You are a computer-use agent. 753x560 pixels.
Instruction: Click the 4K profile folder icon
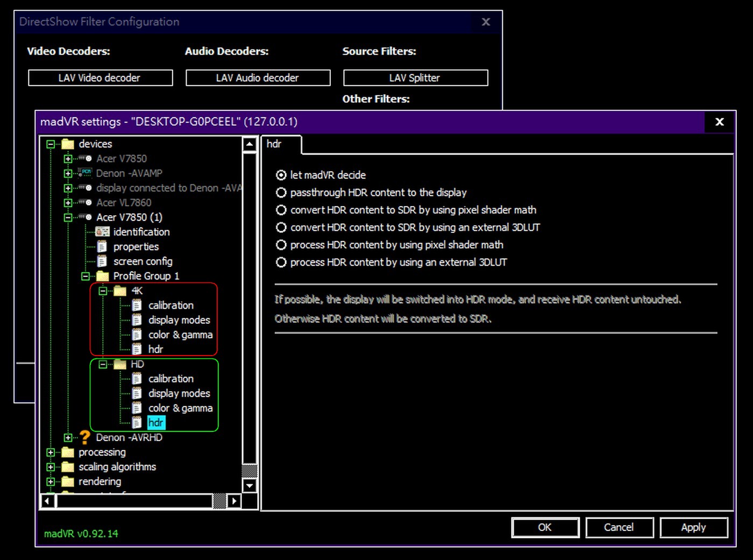click(120, 291)
